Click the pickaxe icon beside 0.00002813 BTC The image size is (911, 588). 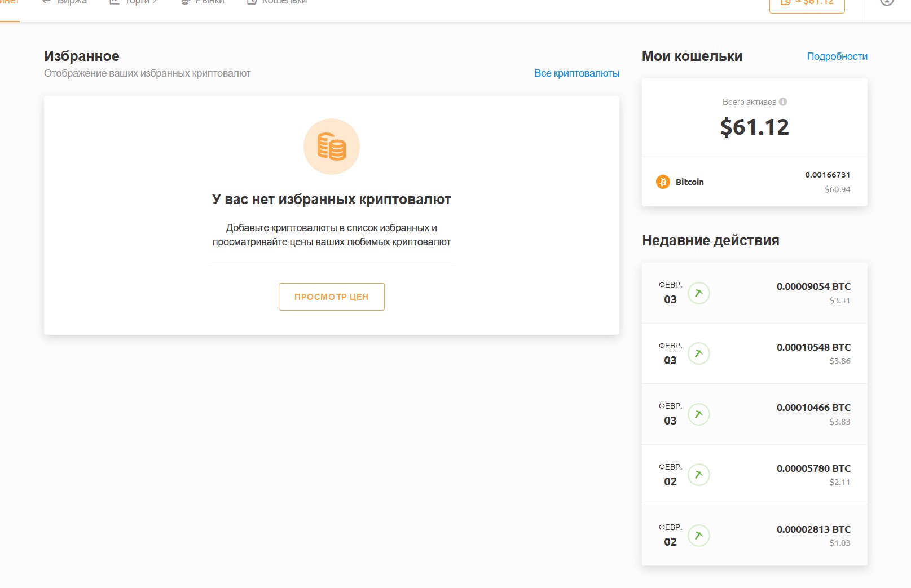click(698, 536)
